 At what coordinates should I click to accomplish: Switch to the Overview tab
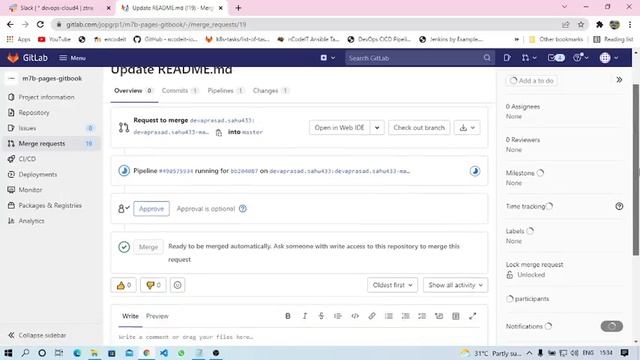133,91
